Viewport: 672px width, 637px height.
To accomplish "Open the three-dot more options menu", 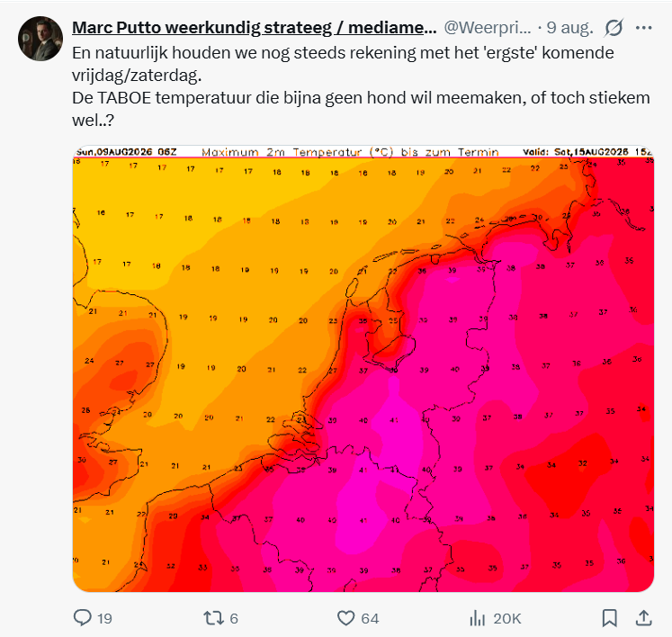I will [x=644, y=28].
